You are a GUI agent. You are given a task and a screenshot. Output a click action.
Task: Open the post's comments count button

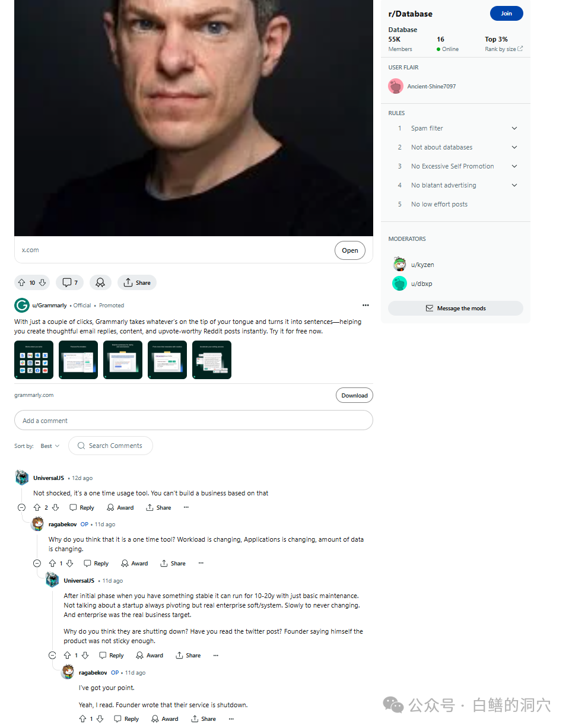69,282
